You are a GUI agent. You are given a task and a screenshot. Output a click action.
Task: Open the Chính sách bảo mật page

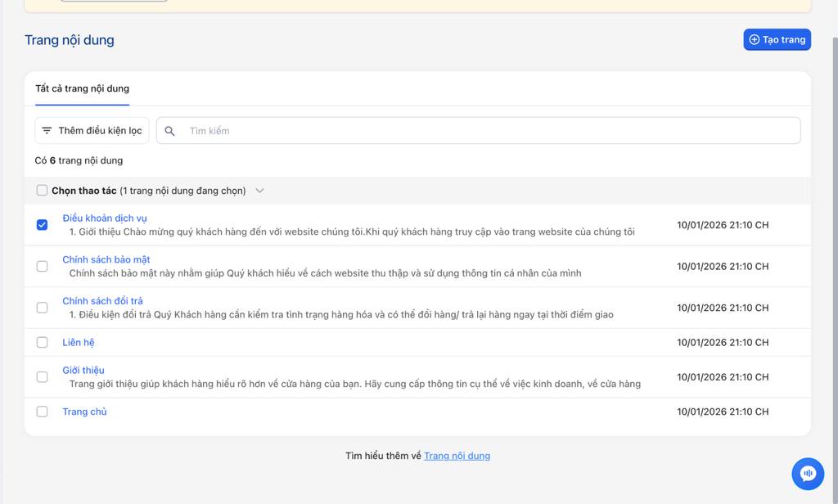[x=106, y=259]
